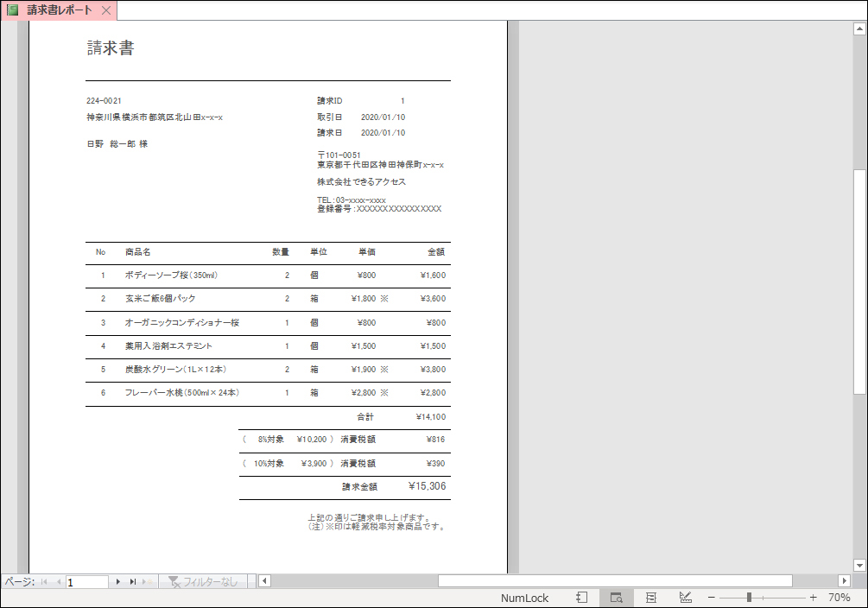
Task: Click the 金額 column header
Action: point(436,252)
